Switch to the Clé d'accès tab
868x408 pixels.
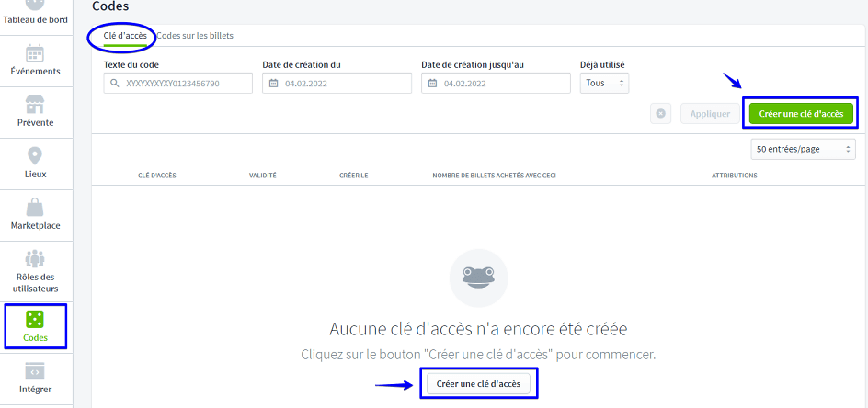(124, 36)
